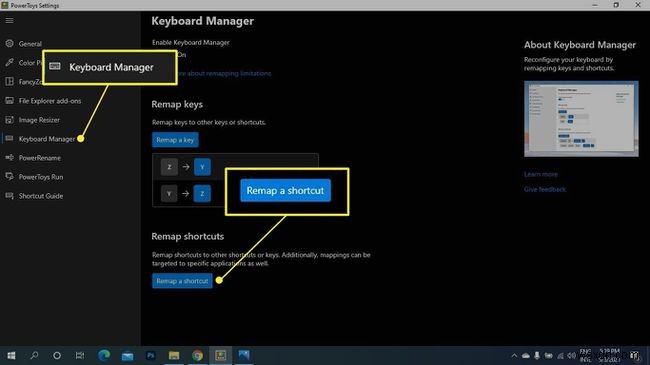Click the network tray icon
This screenshot has width=650, height=365.
(560, 355)
